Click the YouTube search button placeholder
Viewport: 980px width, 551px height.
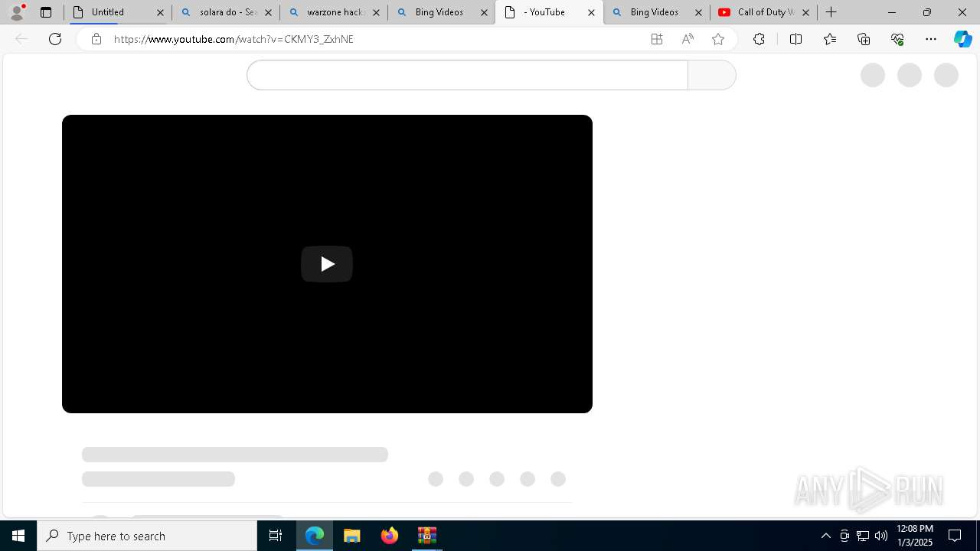click(x=712, y=75)
